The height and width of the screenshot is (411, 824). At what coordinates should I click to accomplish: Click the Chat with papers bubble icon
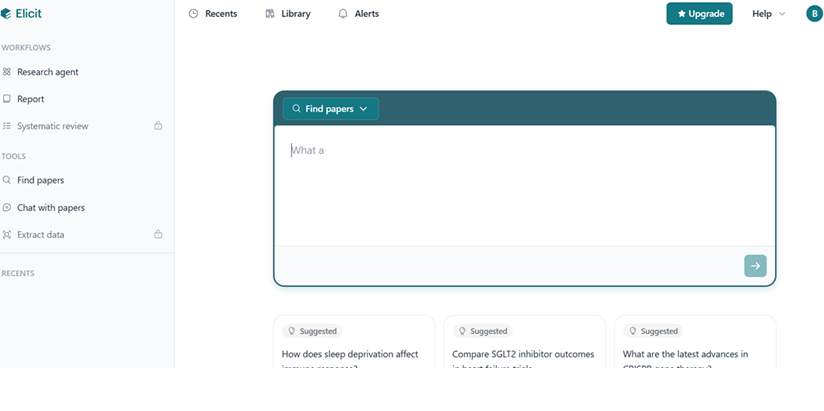tap(7, 208)
